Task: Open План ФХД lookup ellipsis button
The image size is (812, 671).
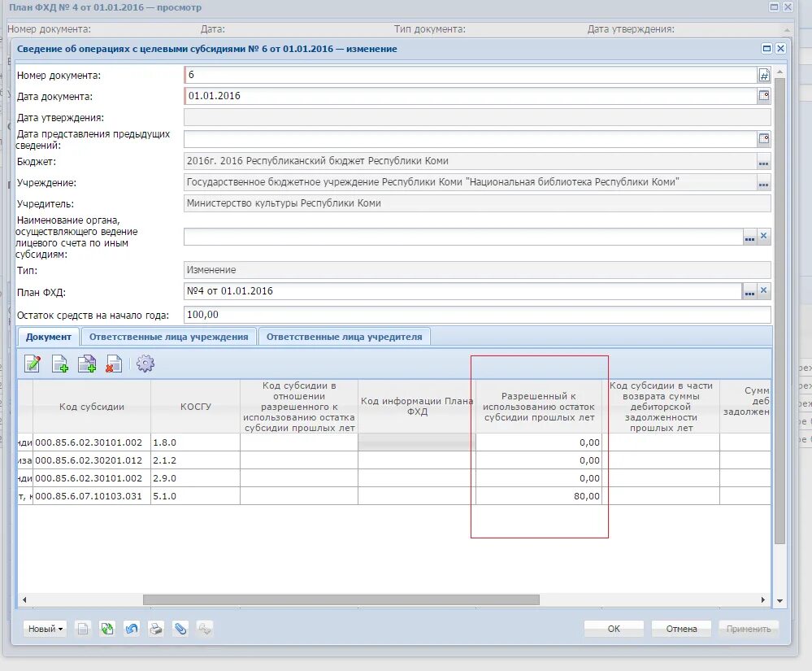Action: tap(749, 292)
